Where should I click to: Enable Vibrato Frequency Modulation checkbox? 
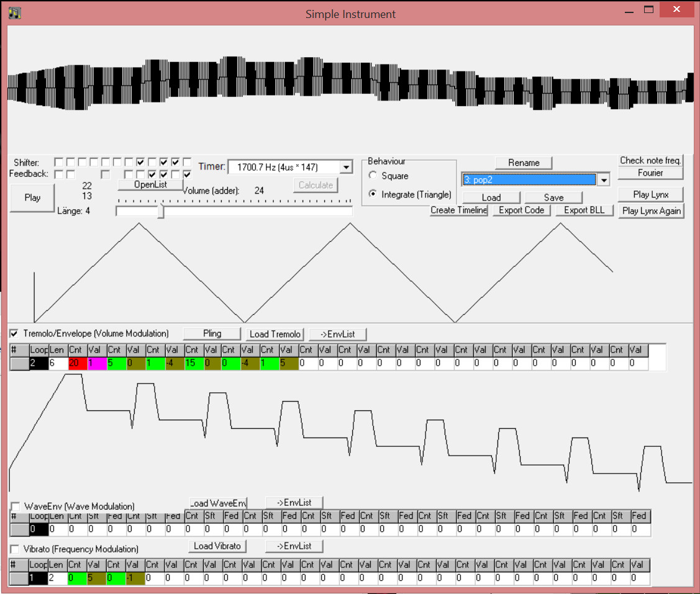coord(16,549)
